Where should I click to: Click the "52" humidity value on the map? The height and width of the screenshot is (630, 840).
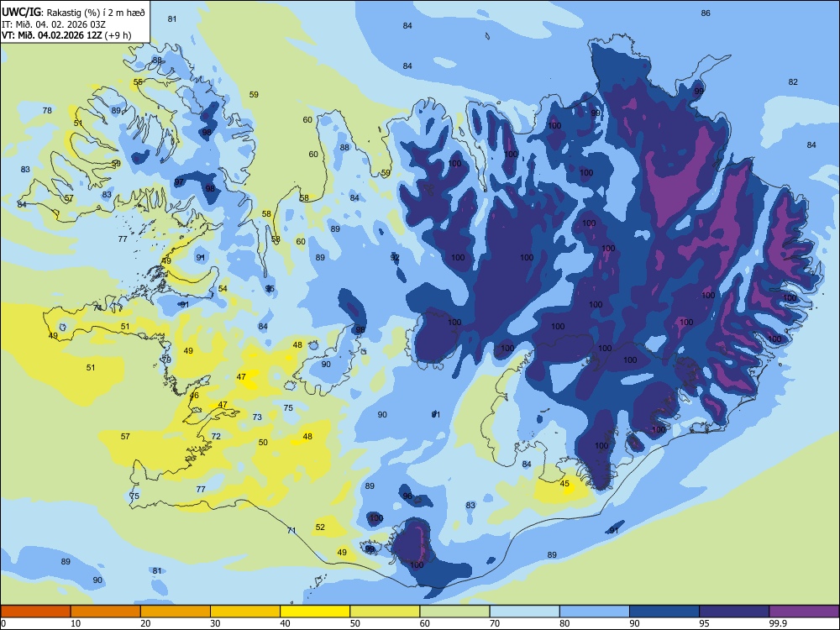coord(320,528)
